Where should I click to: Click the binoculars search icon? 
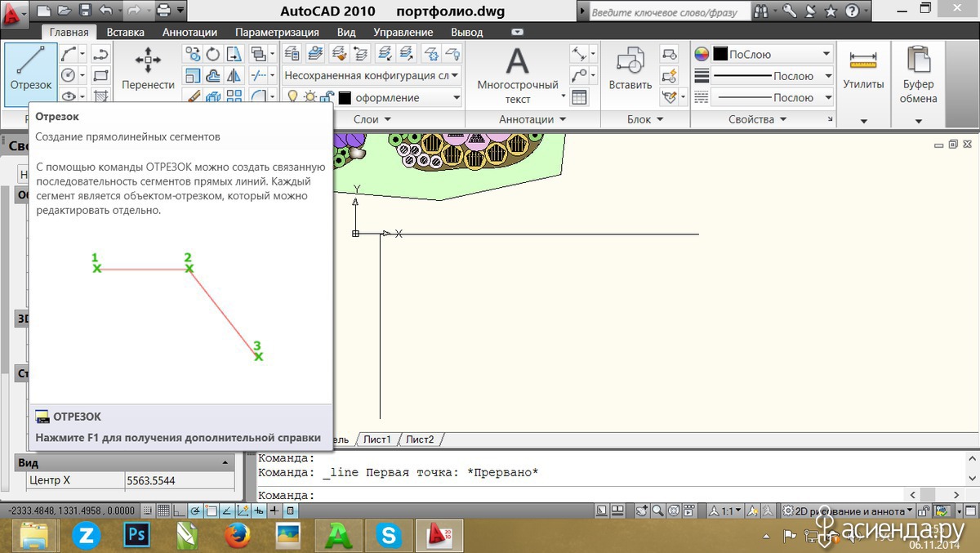[761, 11]
